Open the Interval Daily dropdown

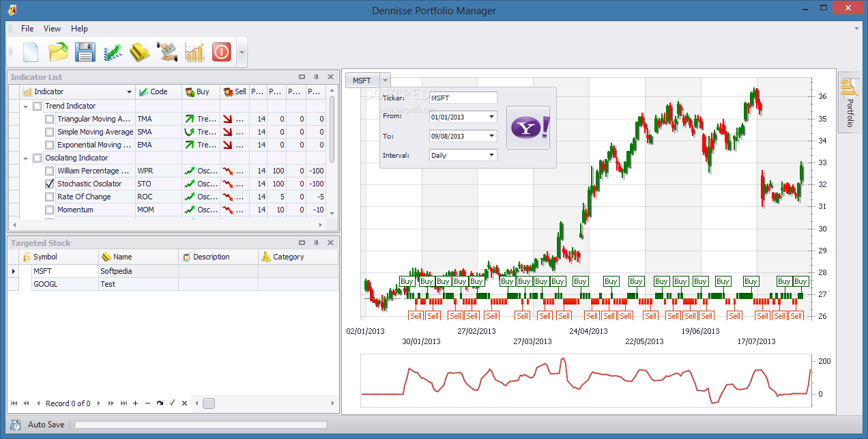(492, 155)
